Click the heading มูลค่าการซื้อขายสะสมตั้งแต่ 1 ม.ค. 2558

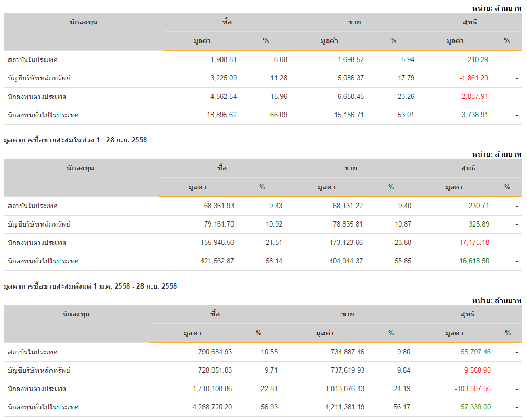point(90,286)
